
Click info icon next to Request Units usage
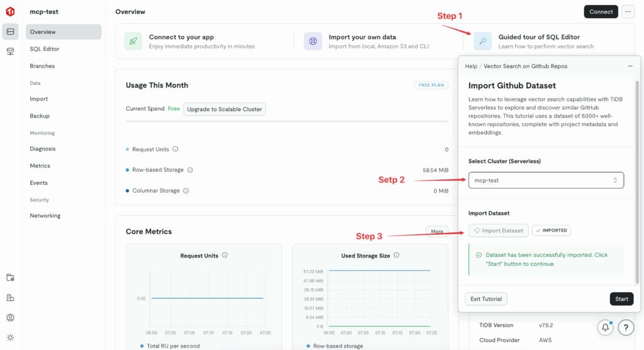tap(175, 149)
